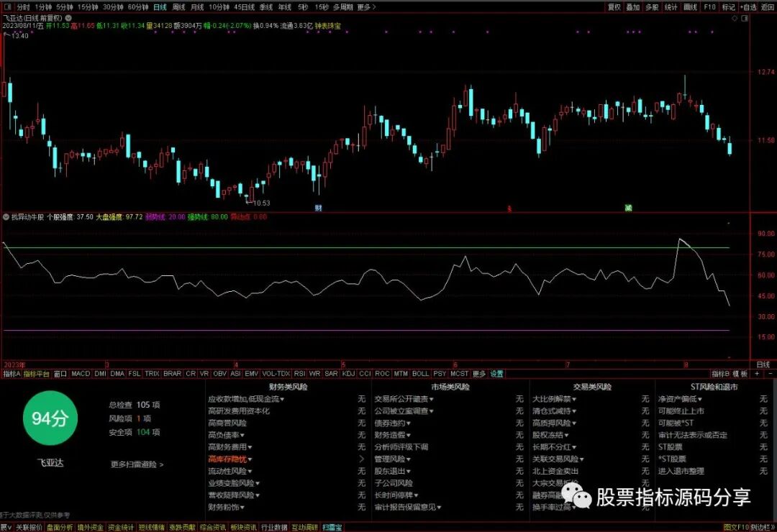Click the 94分 green score circle
The width and height of the screenshot is (777, 532).
pyautogui.click(x=50, y=418)
